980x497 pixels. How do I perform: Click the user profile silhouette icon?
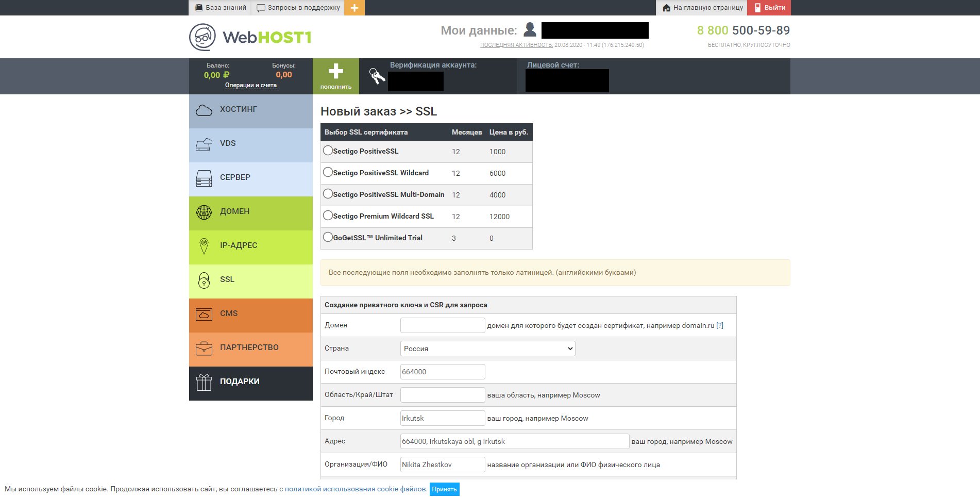click(530, 29)
